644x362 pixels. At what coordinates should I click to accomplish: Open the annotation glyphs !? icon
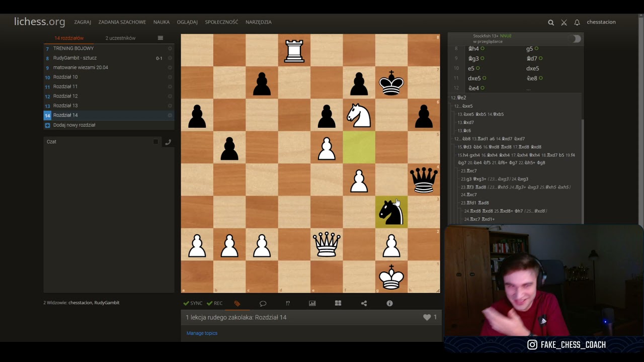pyautogui.click(x=288, y=303)
